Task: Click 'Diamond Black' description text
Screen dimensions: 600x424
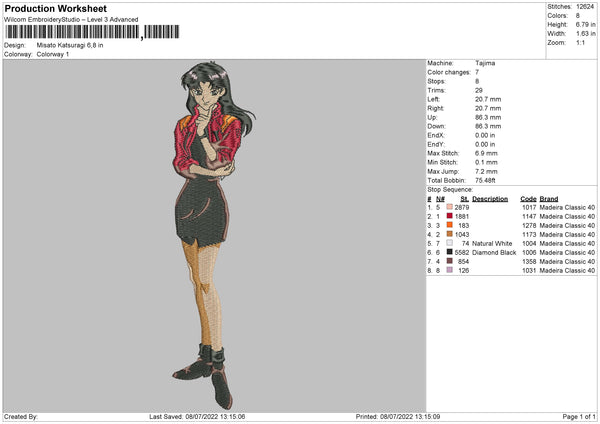Action: tap(494, 253)
